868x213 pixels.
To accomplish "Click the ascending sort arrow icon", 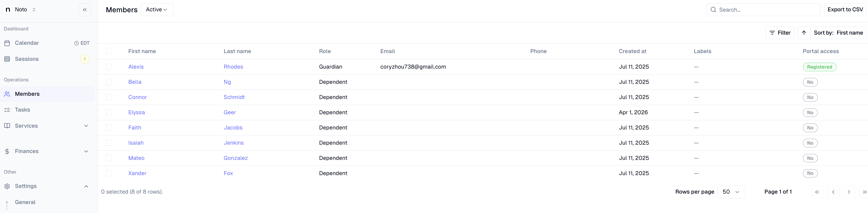I will (x=804, y=33).
